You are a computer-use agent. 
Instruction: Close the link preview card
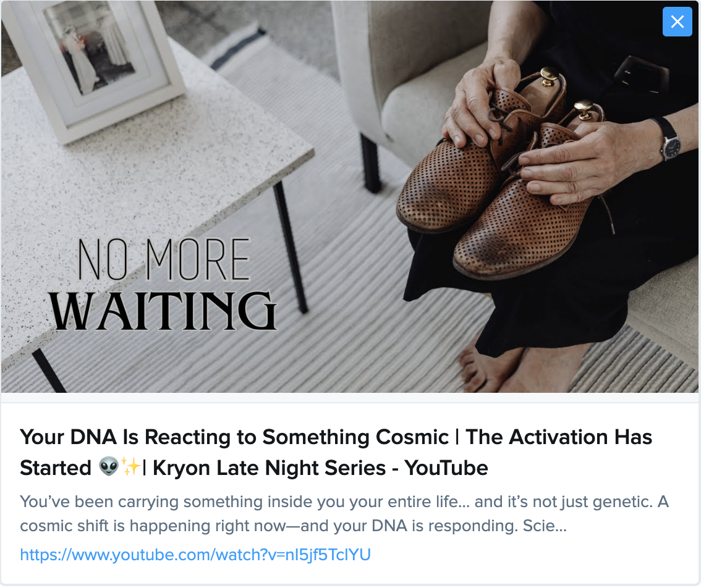click(x=677, y=22)
